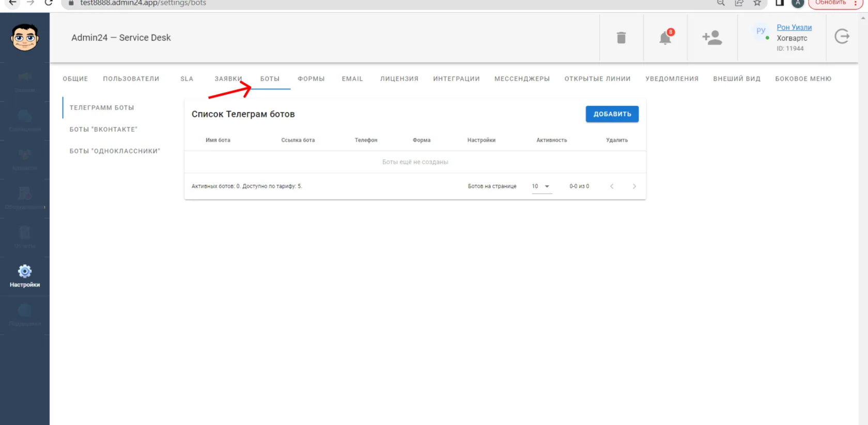Select ТЕЛЕГРАММ БОТЫ in the side list
Viewport: 868px width, 425px height.
(x=102, y=108)
